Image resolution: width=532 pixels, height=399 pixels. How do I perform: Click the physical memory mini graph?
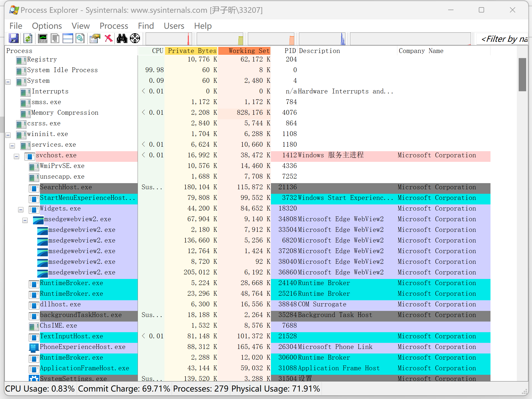[271, 39]
